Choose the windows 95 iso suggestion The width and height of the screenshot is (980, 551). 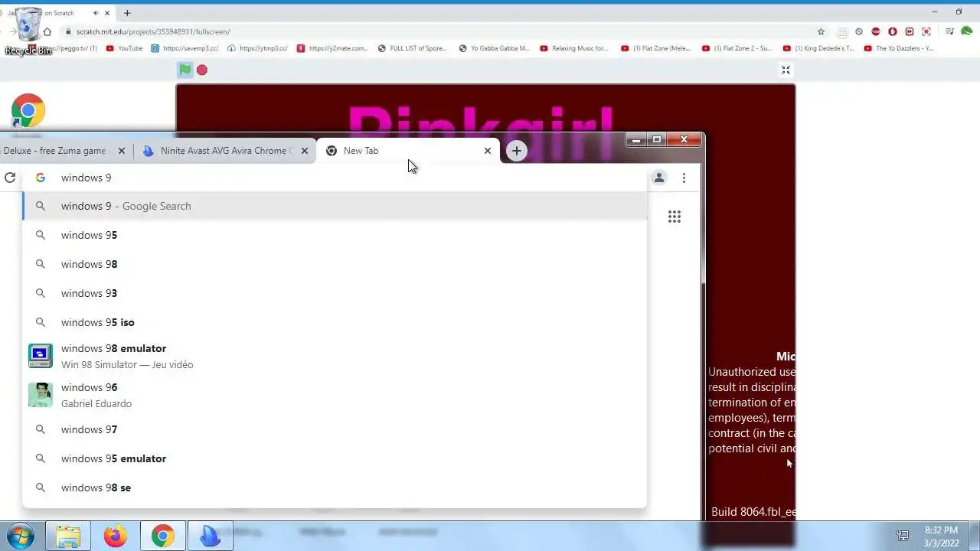[335, 322]
